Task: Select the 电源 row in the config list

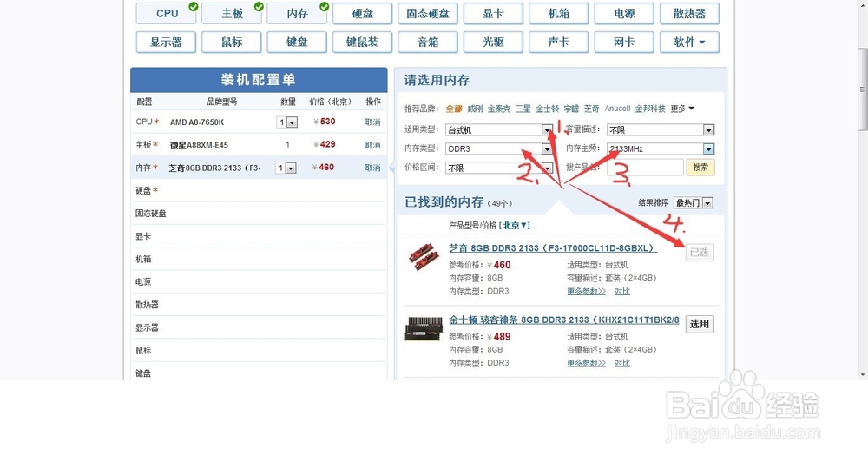Action: [259, 282]
